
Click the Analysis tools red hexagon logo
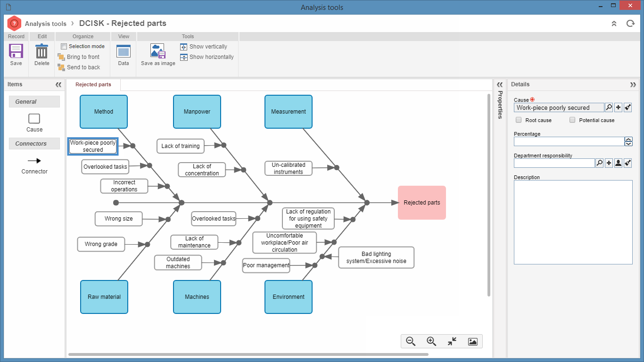point(14,23)
